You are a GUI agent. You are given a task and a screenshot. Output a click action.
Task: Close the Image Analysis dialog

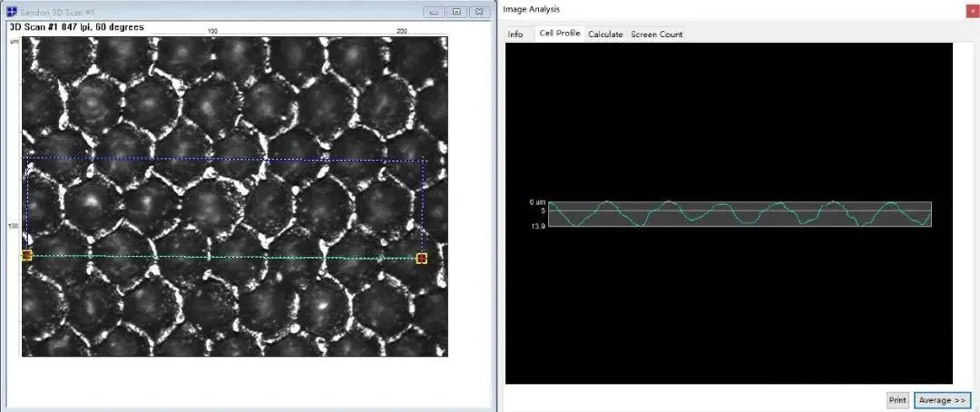pyautogui.click(x=966, y=10)
